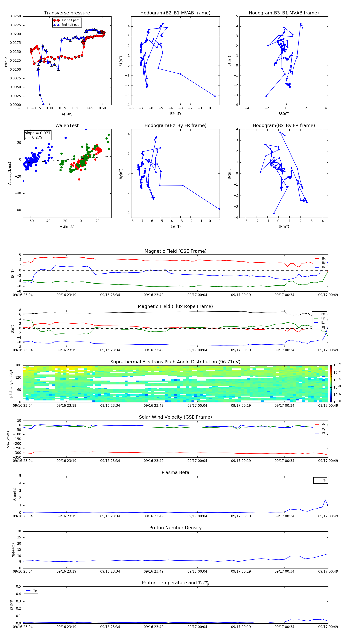Viewport: 351px width, 644px height.
Task: Select "|B|" in the Flux Rope legend
Action: tap(320, 327)
